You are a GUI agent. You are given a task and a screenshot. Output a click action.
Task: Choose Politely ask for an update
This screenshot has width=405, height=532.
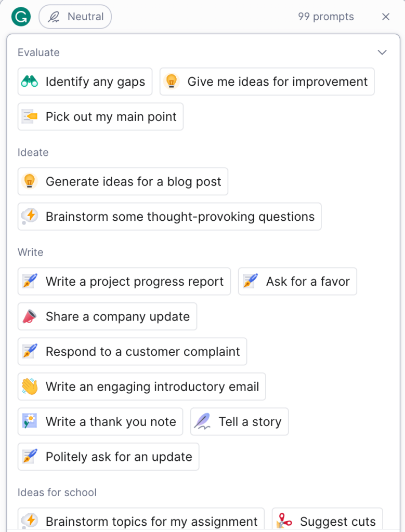pos(108,457)
